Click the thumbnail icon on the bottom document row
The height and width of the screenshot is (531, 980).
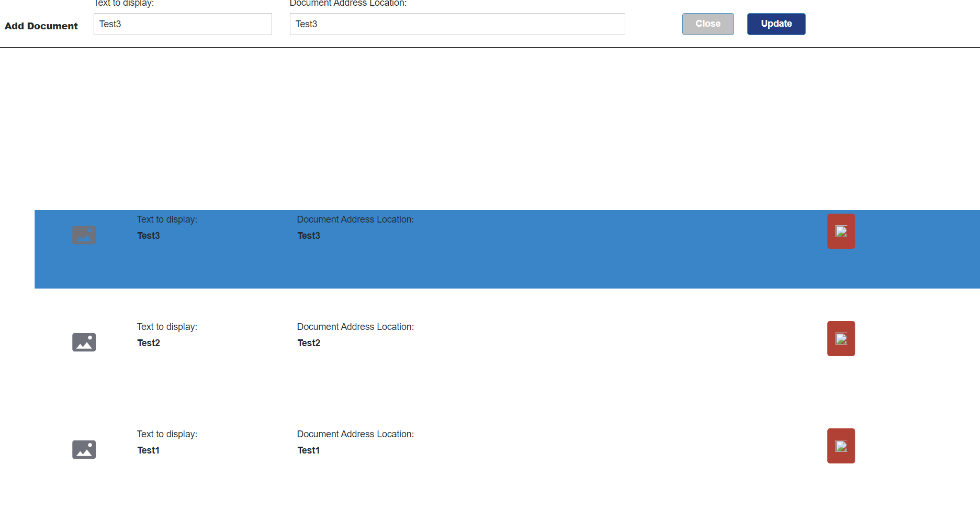coord(84,449)
